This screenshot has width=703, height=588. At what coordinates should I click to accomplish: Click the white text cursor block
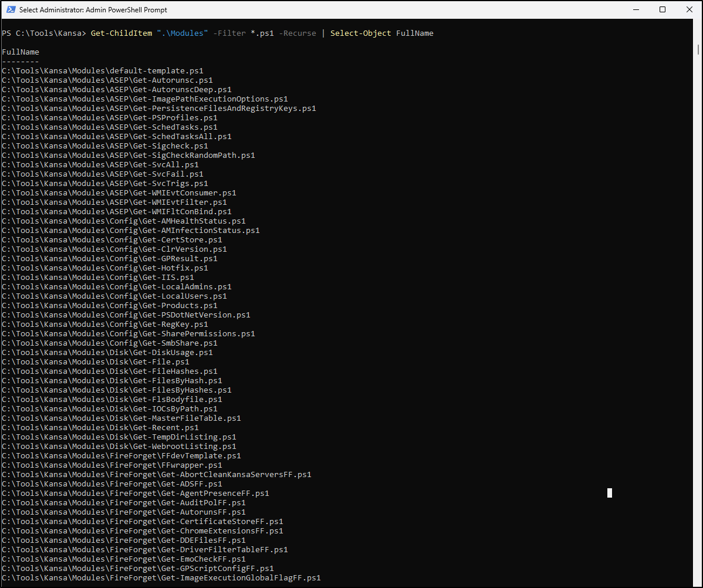[609, 493]
